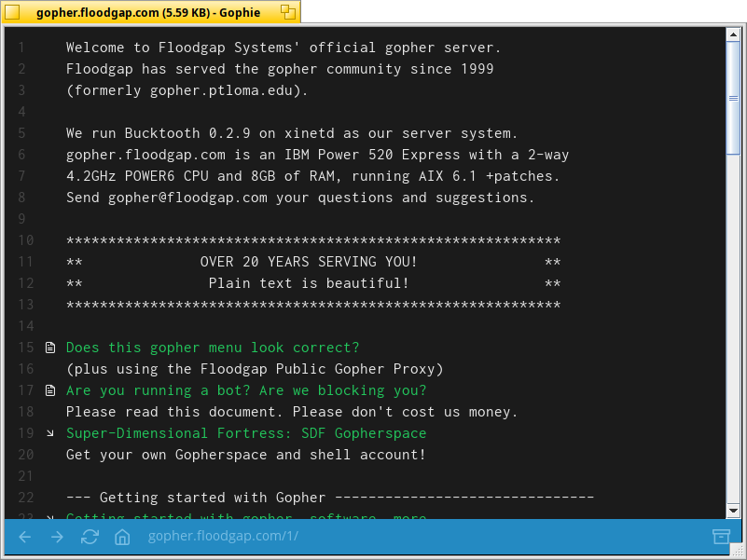Click the vertical scrollbar thumb
The width and height of the screenshot is (747, 560).
[733, 98]
